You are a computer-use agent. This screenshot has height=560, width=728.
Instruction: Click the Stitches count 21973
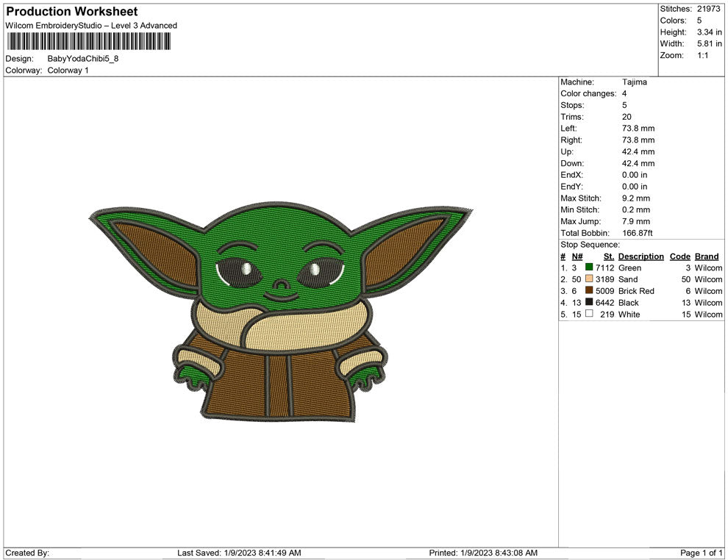pyautogui.click(x=708, y=9)
